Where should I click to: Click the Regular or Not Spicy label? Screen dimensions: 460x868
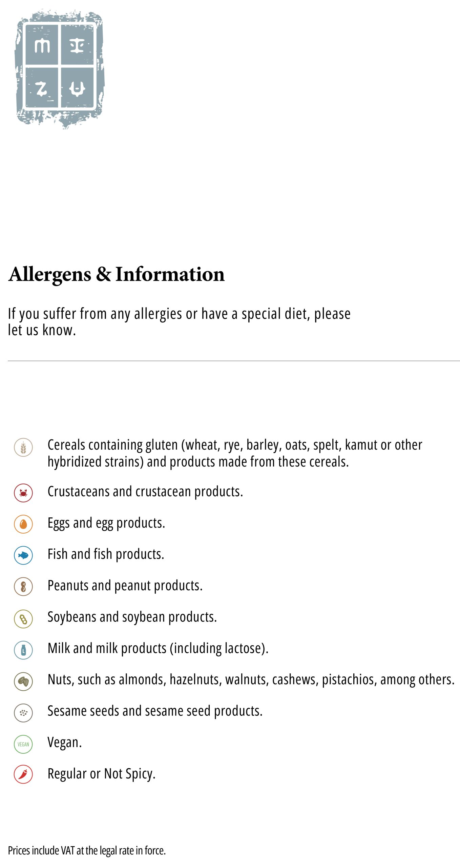pyautogui.click(x=101, y=774)
